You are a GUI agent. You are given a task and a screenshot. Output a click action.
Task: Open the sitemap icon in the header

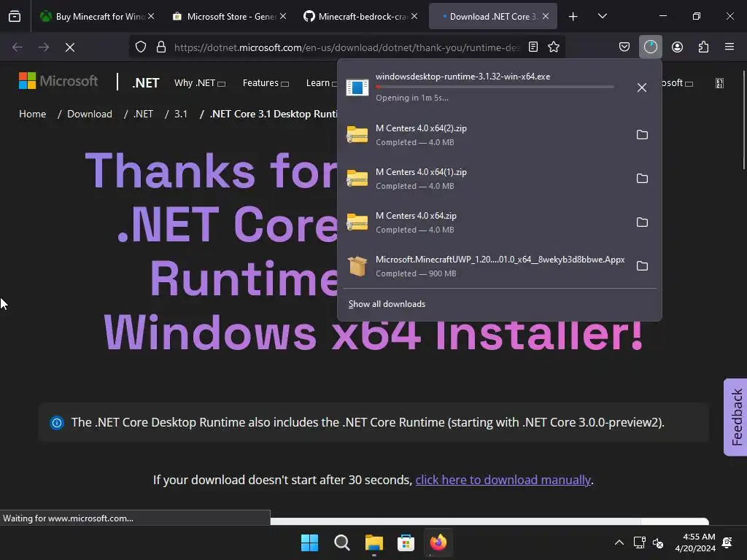coord(719,83)
